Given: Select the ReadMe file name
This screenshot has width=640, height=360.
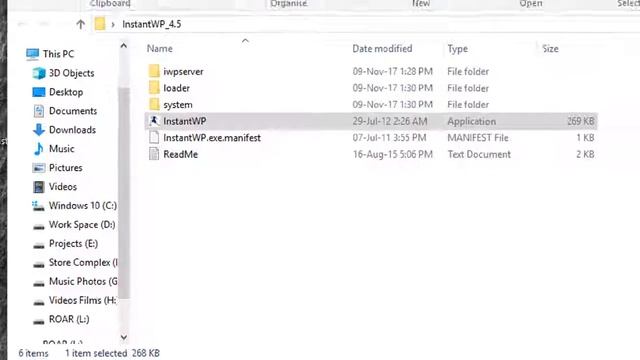Looking at the screenshot, I should click(x=180, y=154).
